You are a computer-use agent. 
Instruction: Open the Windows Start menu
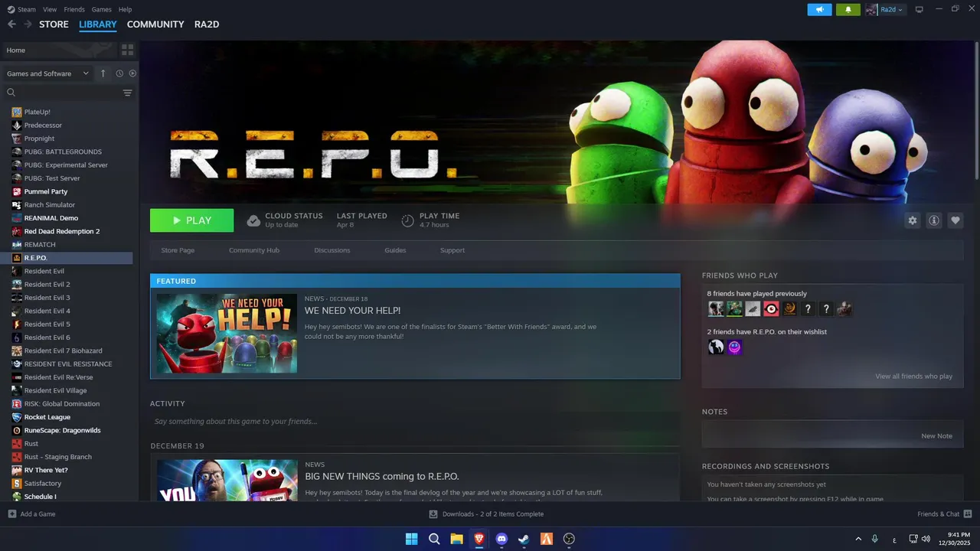pos(411,539)
